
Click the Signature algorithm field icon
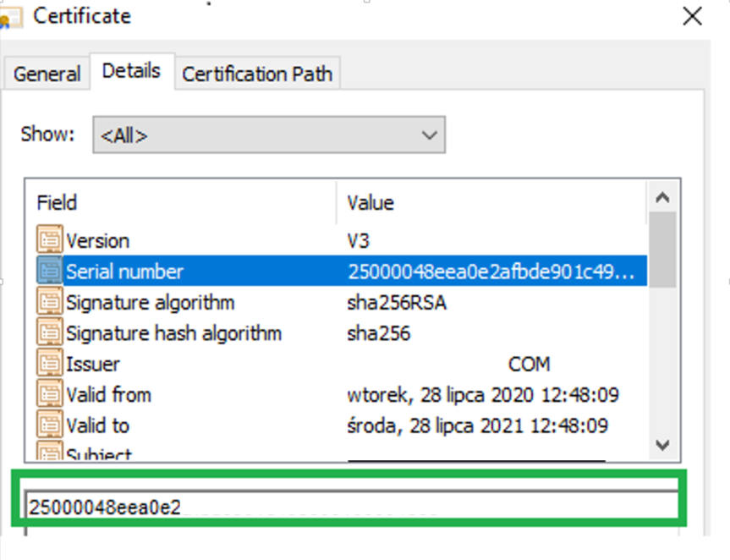click(x=51, y=303)
